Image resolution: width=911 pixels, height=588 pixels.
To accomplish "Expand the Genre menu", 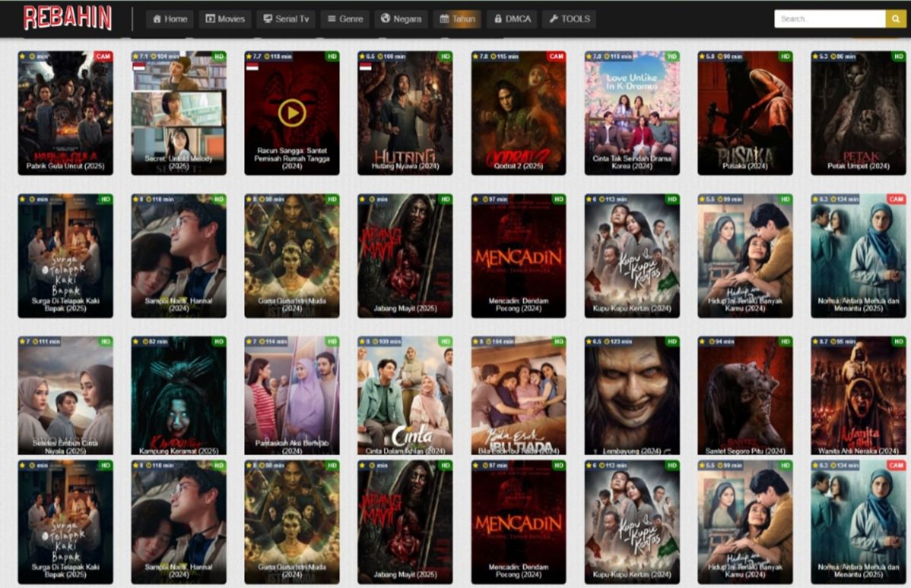I will (x=345, y=19).
